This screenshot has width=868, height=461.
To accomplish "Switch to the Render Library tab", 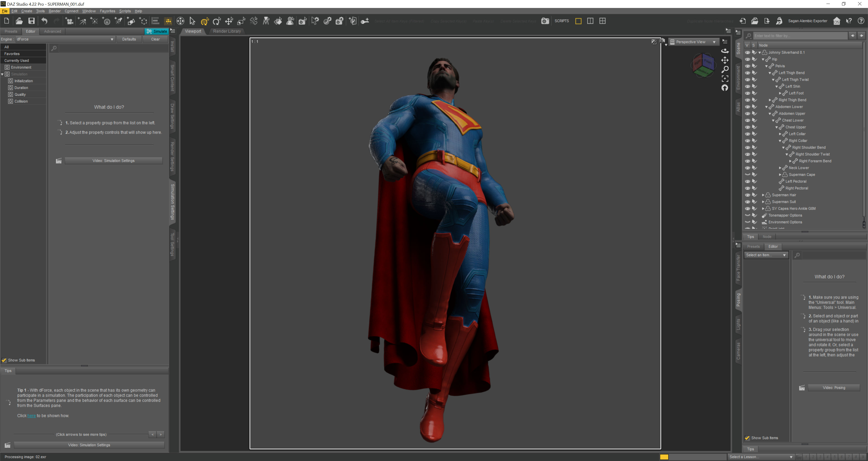I will point(227,31).
